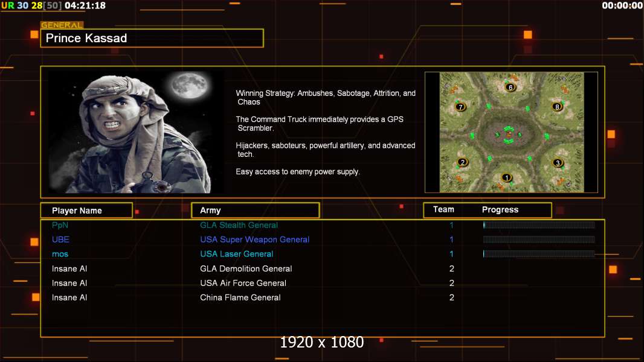Click the 00:00:00 timer at top right

click(622, 5)
